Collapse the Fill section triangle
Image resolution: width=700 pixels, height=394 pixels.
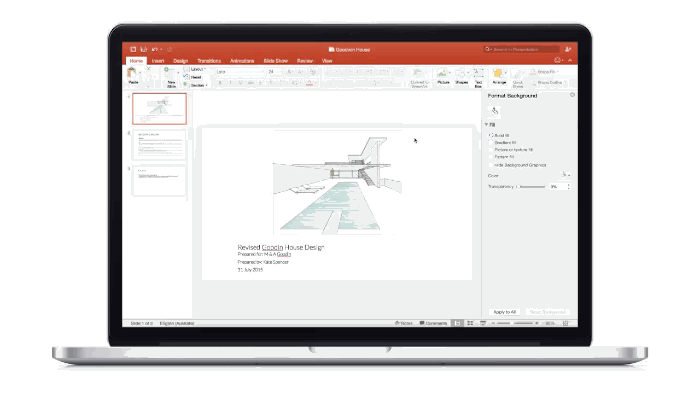click(x=487, y=124)
